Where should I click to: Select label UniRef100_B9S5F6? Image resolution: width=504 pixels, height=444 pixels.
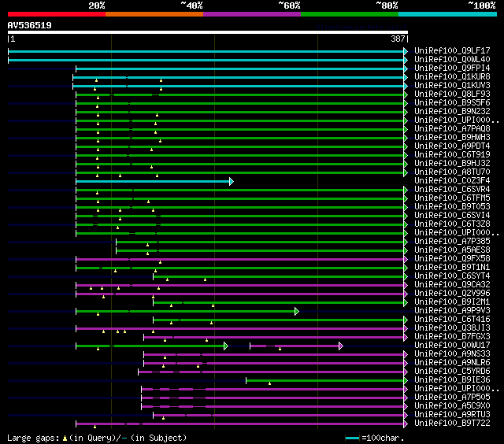pyautogui.click(x=452, y=103)
